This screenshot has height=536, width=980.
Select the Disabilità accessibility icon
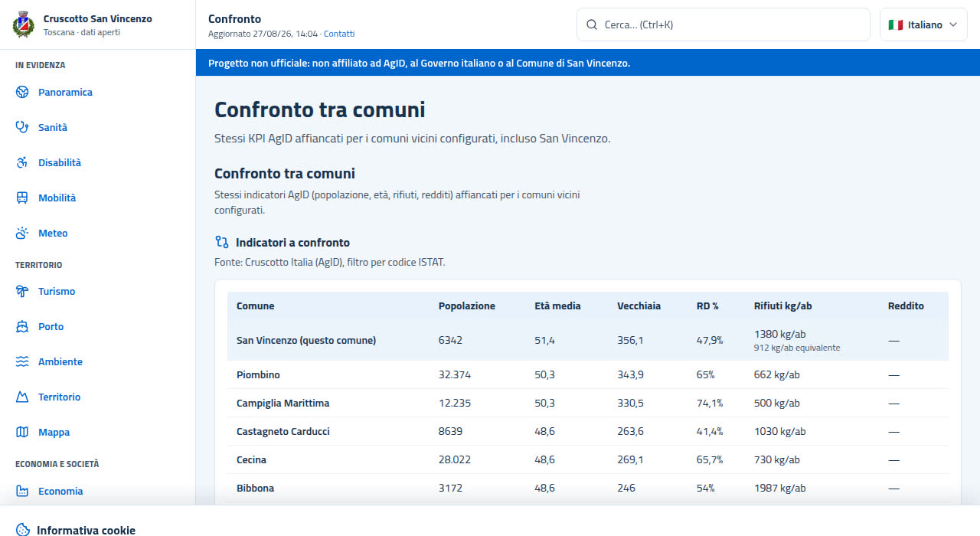click(22, 163)
